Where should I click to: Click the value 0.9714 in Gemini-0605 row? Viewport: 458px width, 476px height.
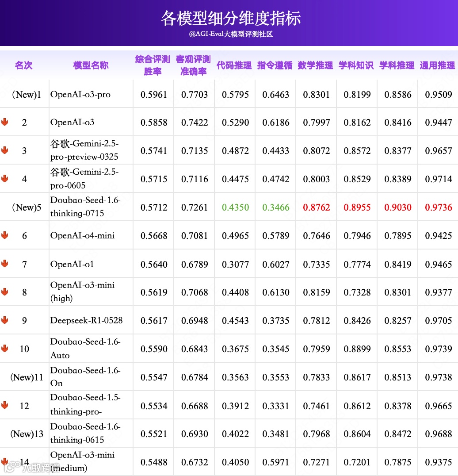[x=438, y=179]
